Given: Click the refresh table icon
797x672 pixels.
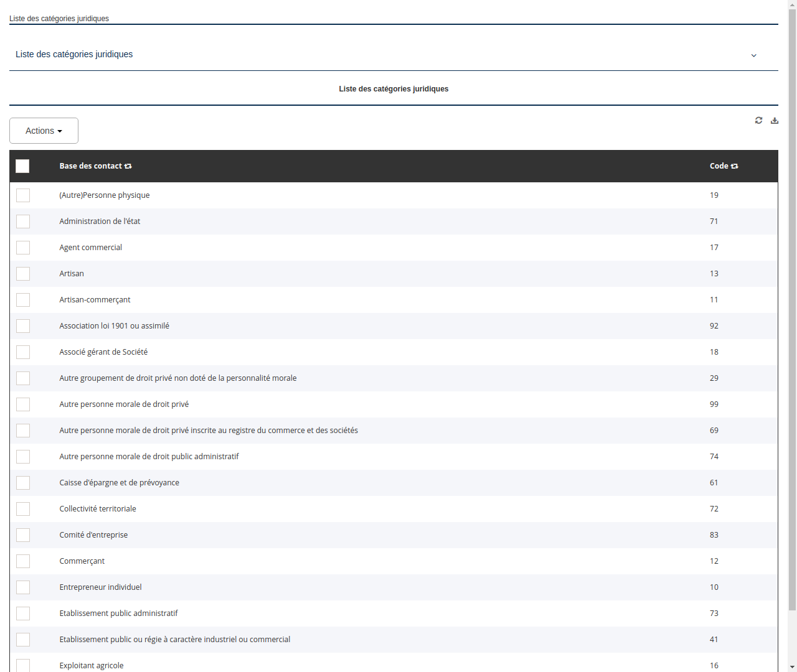Looking at the screenshot, I should point(758,120).
